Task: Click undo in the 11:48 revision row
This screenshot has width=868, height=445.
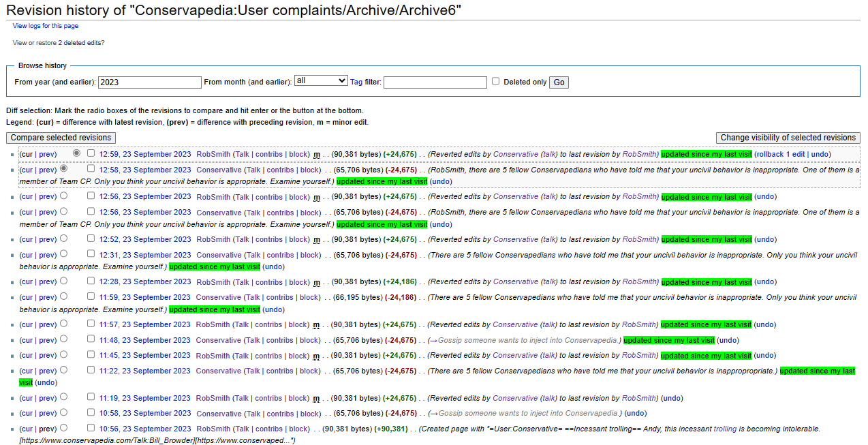Action: tap(728, 341)
